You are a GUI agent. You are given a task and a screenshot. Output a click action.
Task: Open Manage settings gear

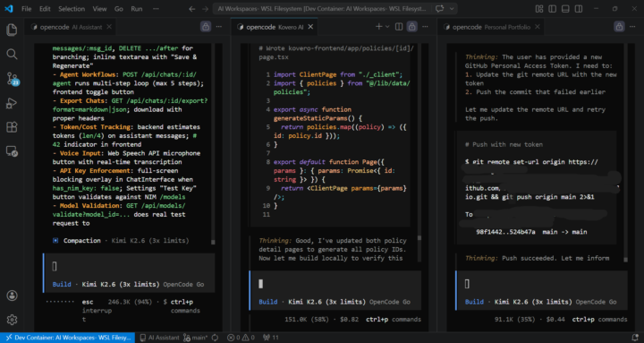(x=12, y=320)
